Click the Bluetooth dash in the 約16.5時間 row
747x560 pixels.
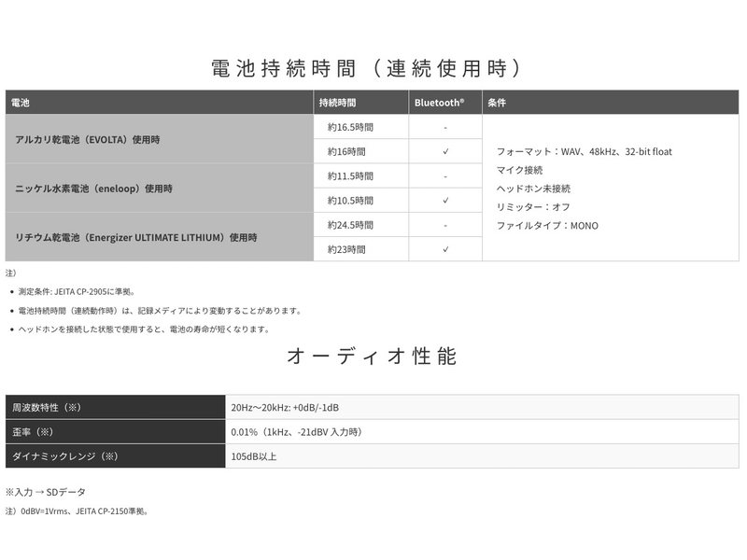tap(445, 127)
